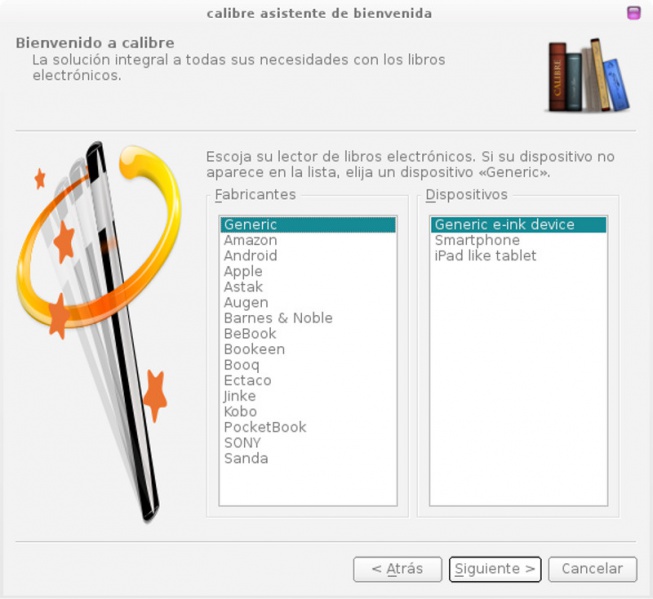Select Astak manufacturer
Viewport: 653px width, 599px height.
click(x=308, y=287)
